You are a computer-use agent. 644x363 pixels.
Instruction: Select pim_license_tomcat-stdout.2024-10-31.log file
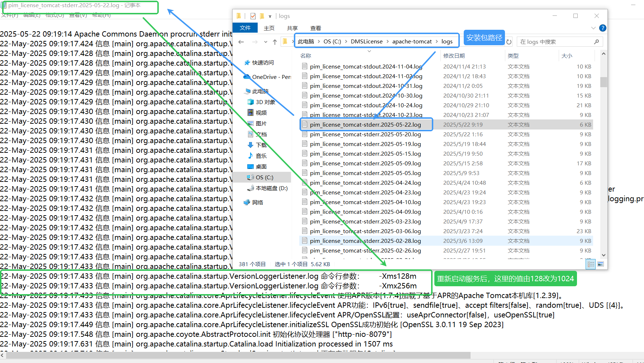(446, 86)
